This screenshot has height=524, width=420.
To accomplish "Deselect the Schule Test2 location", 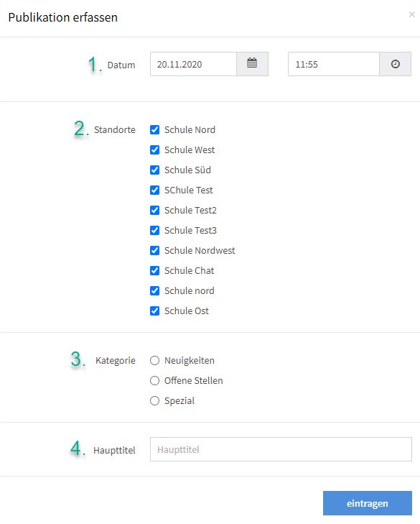I will tap(154, 210).
